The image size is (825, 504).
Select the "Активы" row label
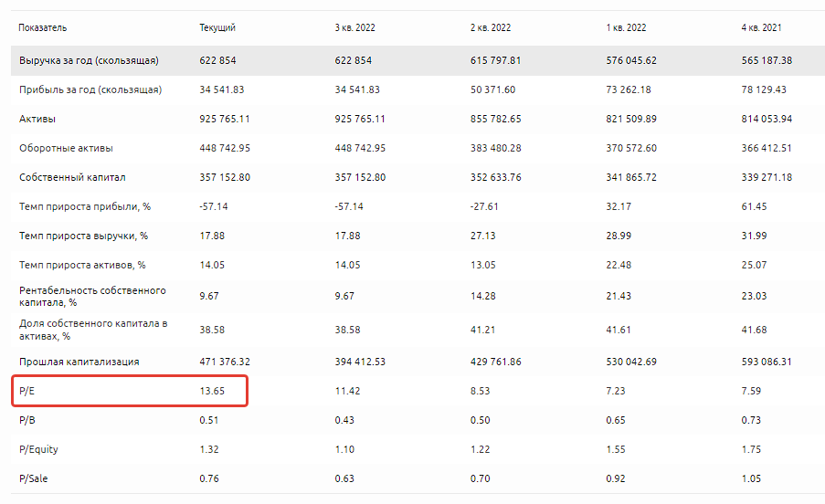(x=37, y=120)
